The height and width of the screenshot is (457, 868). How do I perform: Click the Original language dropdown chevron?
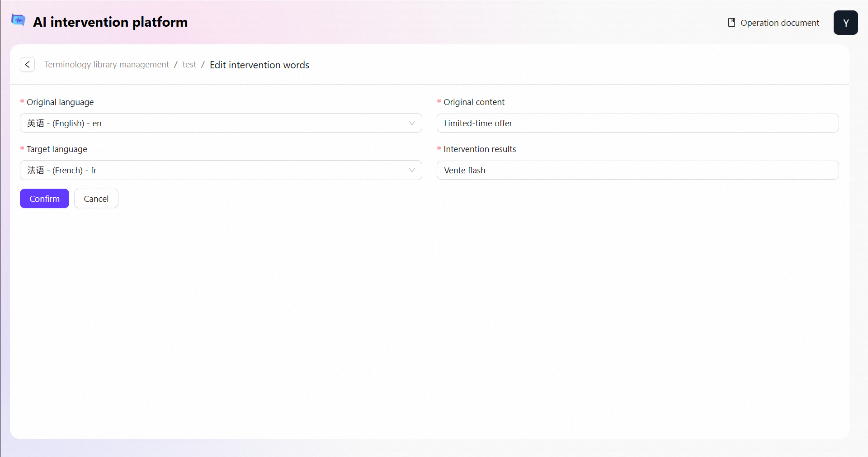coord(411,123)
